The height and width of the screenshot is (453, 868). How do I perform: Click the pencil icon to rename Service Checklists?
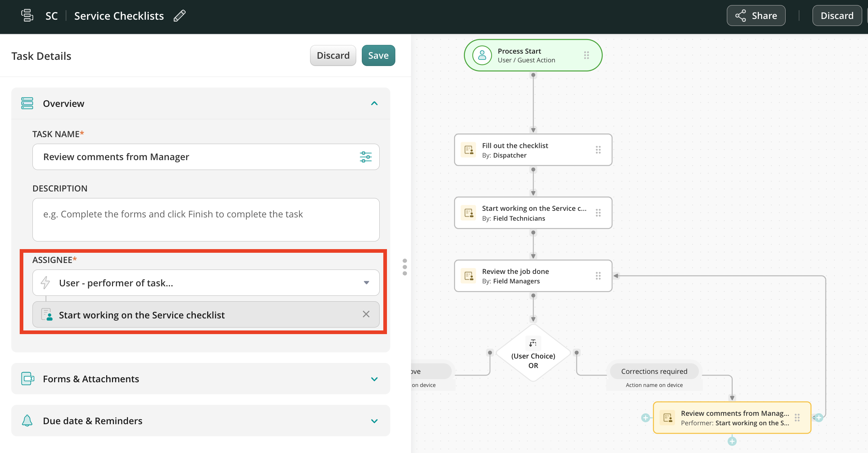click(x=179, y=16)
